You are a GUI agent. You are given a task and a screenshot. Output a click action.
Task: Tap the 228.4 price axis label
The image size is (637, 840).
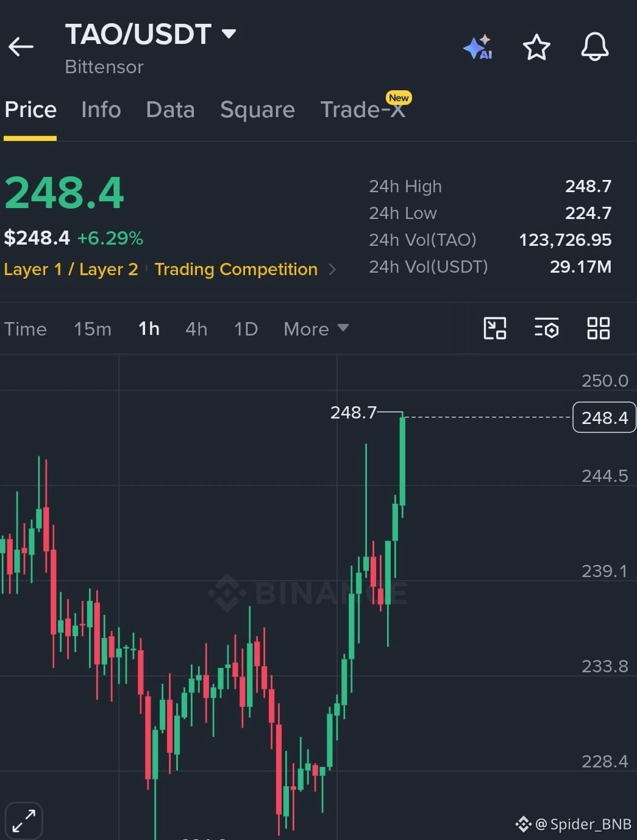(x=605, y=761)
